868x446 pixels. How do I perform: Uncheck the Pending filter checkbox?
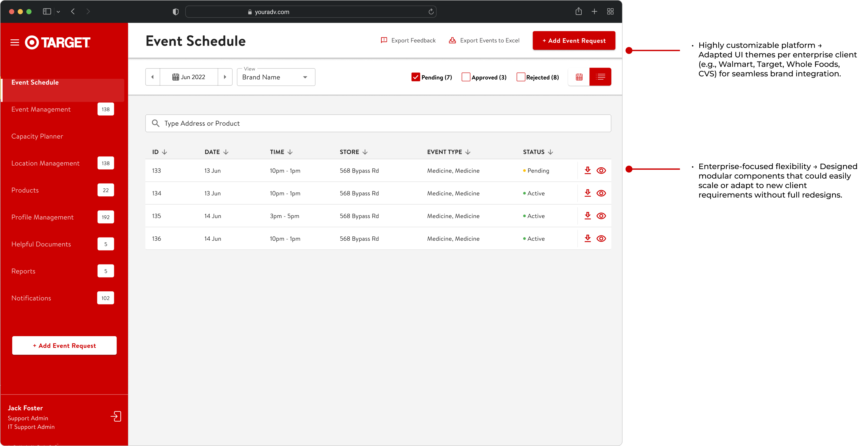click(x=416, y=77)
